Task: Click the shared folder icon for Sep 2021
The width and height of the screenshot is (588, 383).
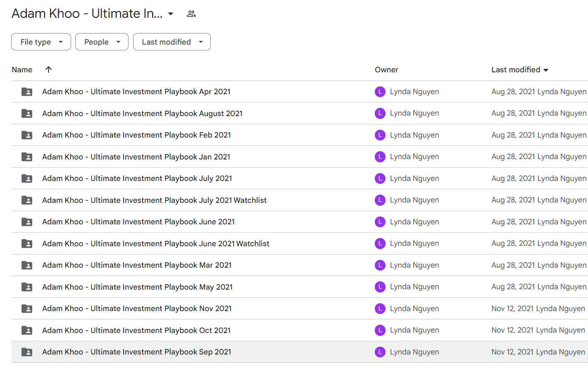Action: click(27, 352)
